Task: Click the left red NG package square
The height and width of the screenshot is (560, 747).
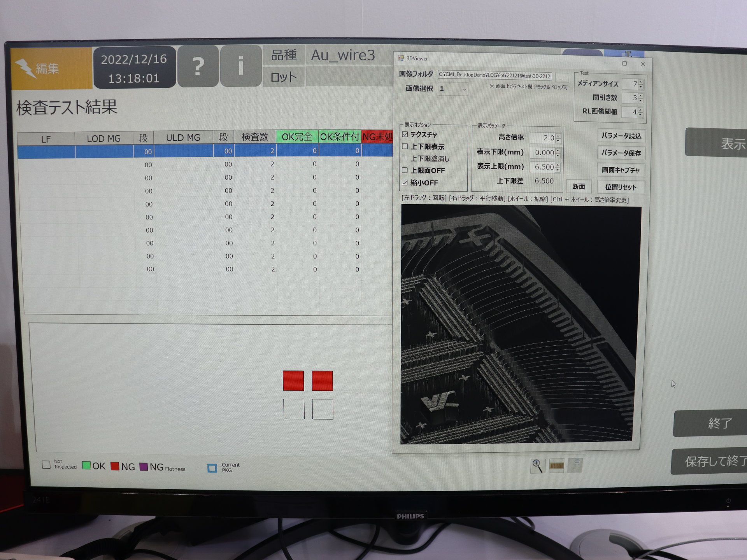Action: (x=293, y=381)
